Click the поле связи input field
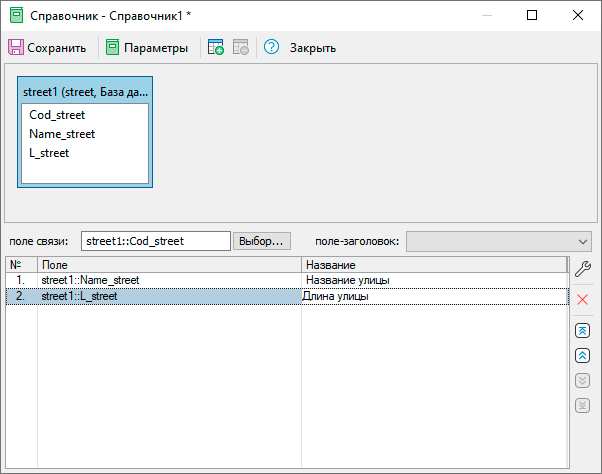This screenshot has width=602, height=474. click(155, 241)
